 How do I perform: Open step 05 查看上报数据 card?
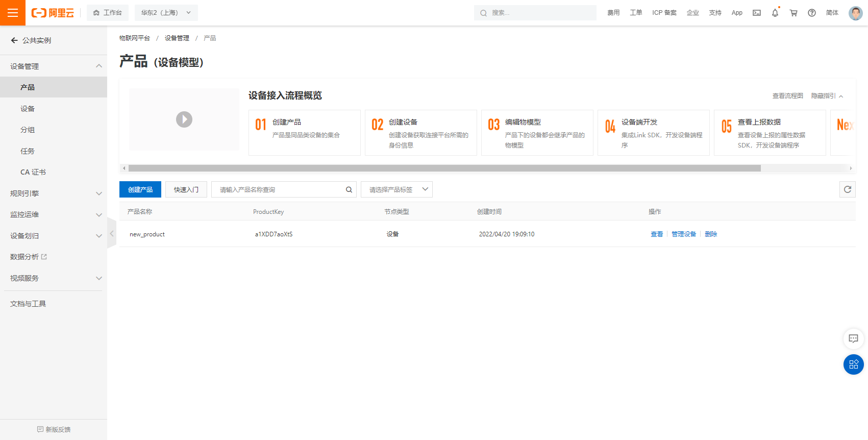(x=770, y=133)
